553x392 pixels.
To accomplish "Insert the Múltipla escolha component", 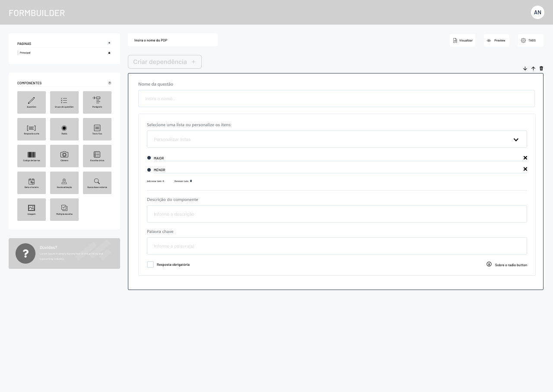I will [x=64, y=210].
